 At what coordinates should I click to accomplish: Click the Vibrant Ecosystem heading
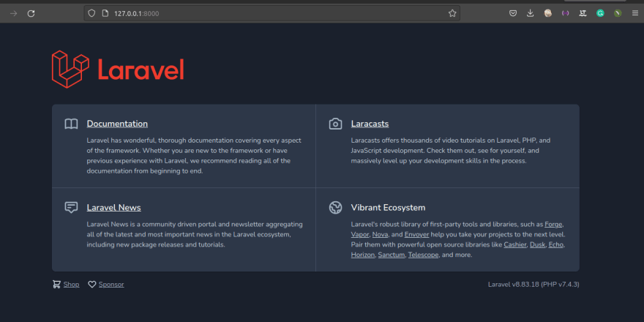coord(388,207)
